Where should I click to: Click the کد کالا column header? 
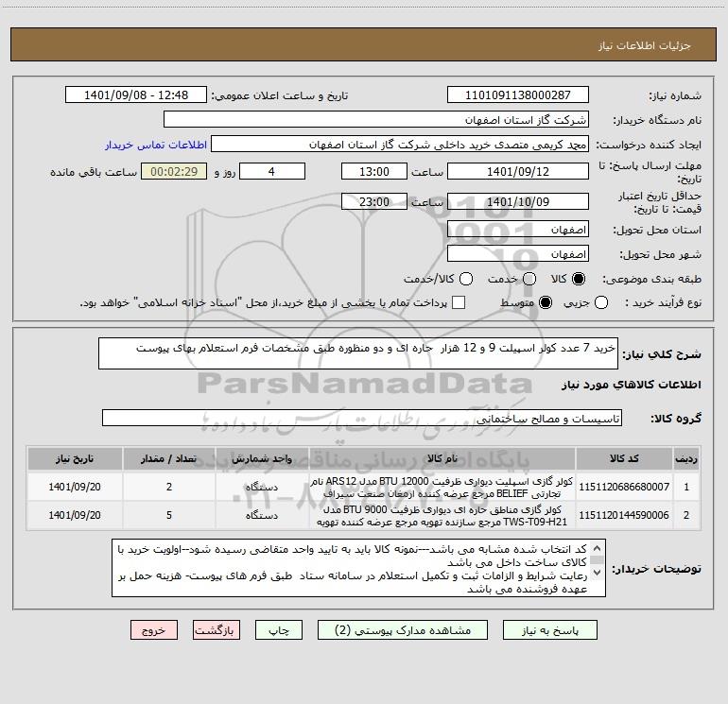point(624,458)
